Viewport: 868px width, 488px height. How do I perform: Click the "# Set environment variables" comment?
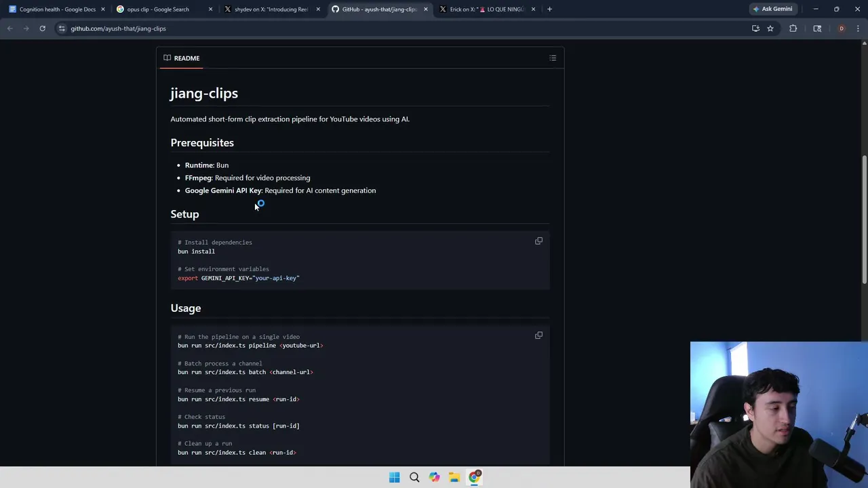(223, 269)
